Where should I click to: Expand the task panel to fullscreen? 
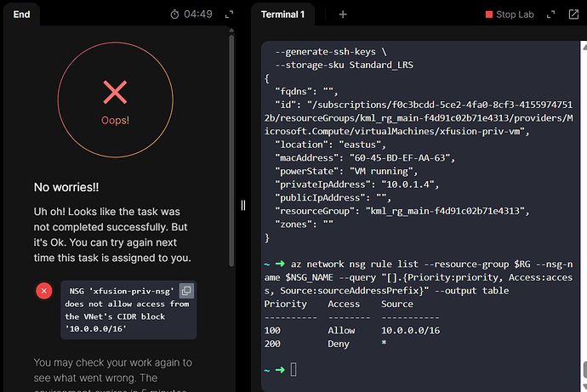pyautogui.click(x=228, y=14)
